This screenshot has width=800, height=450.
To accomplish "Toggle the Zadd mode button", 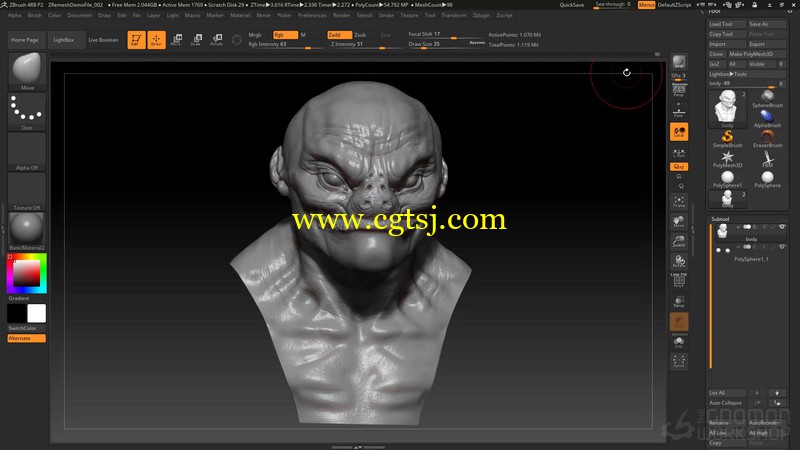I will tap(339, 35).
